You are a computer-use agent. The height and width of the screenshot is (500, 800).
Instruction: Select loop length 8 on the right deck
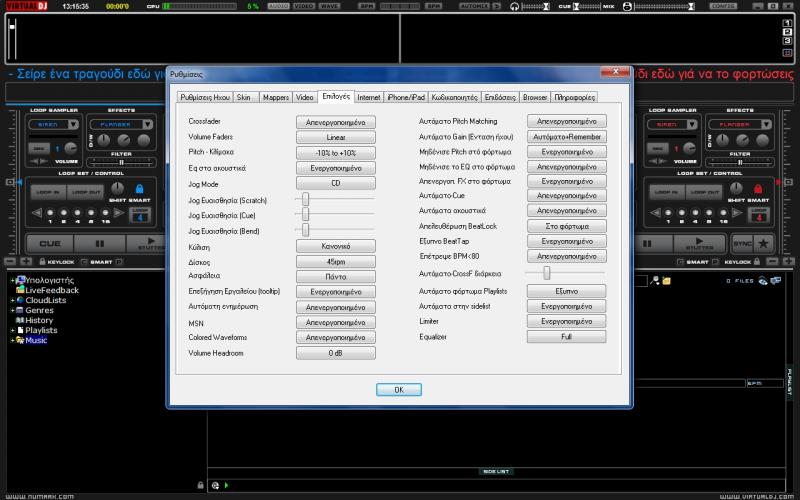pos(710,213)
